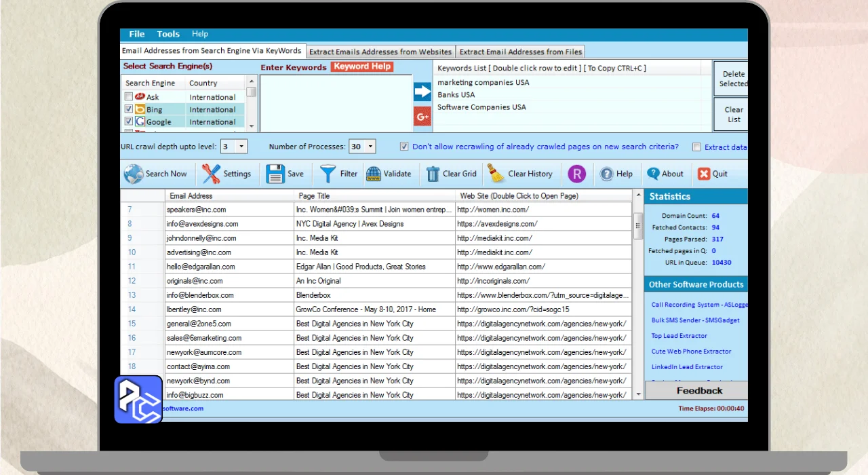
Task: Click inside the Enter Keywords text box
Action: point(336,102)
